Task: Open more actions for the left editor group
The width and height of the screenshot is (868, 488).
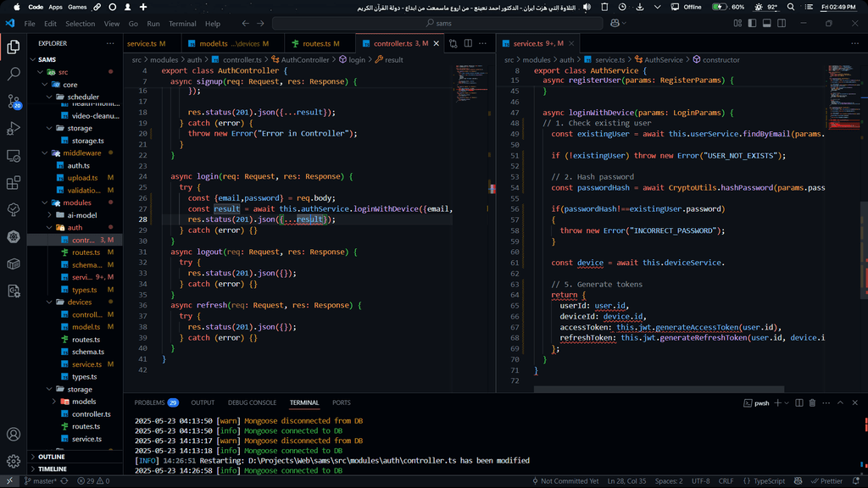Action: tap(482, 43)
